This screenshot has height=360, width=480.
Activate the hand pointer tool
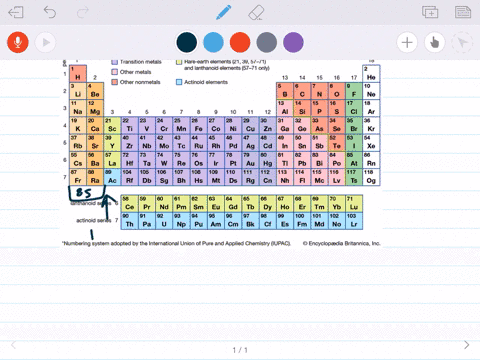point(435,42)
